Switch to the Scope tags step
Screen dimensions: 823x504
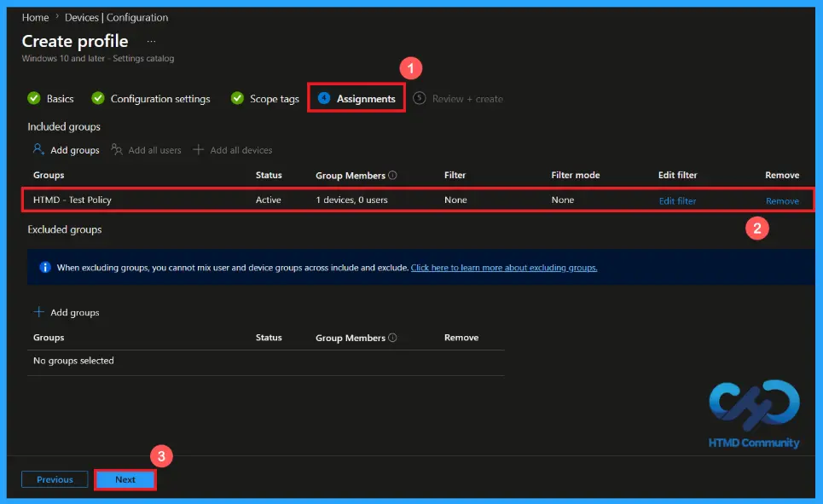click(x=274, y=99)
